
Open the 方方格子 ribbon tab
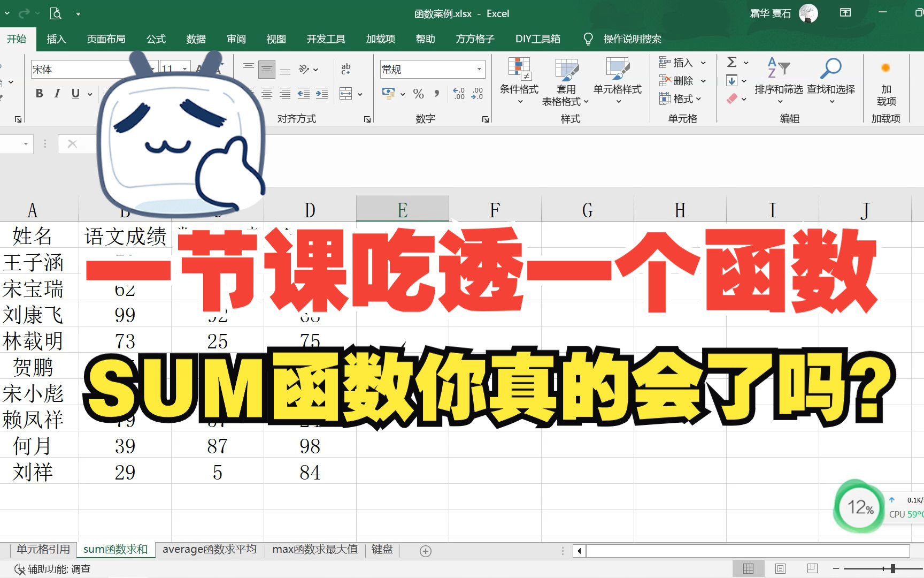click(475, 39)
